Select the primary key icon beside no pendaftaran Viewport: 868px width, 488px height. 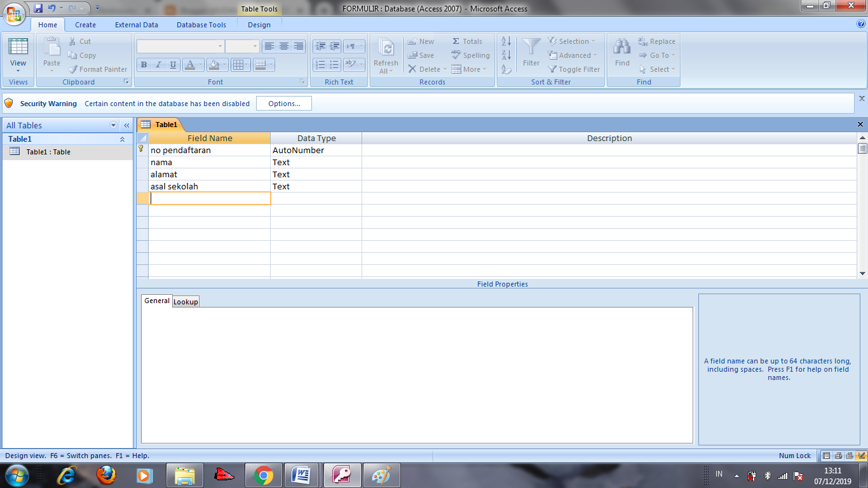[140, 150]
